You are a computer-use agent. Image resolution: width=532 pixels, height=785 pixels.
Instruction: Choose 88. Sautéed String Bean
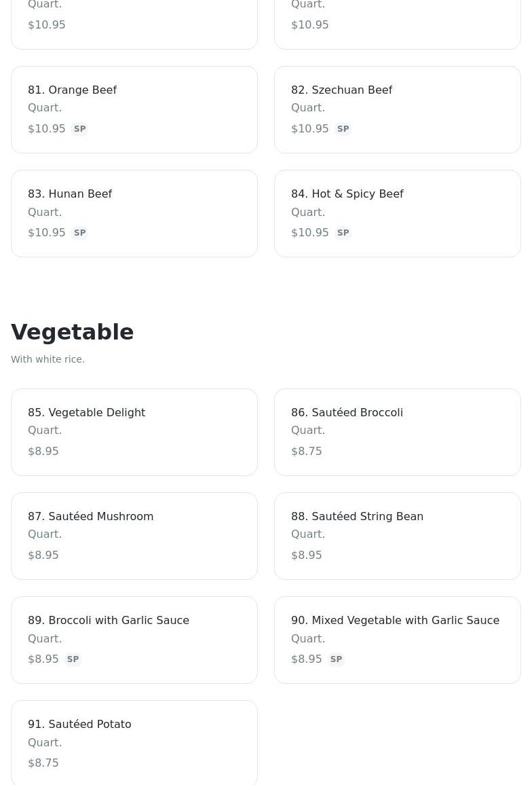click(x=357, y=517)
